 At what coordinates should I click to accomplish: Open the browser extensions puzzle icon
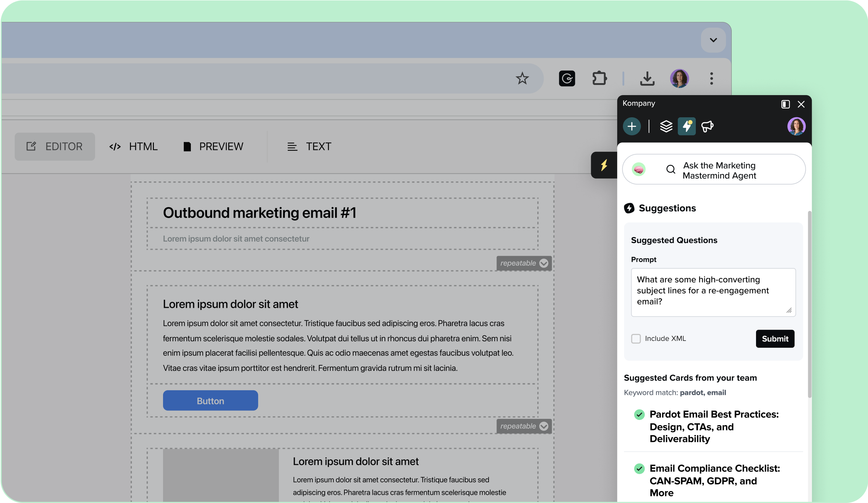point(599,79)
